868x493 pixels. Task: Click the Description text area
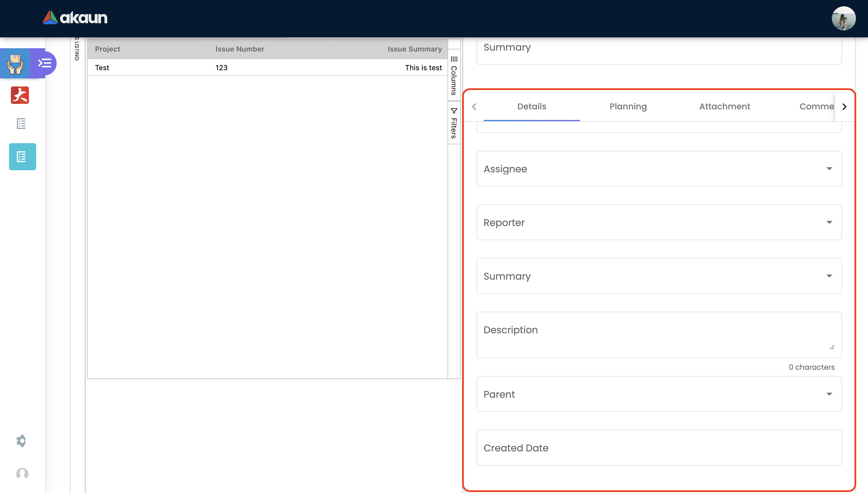point(659,334)
